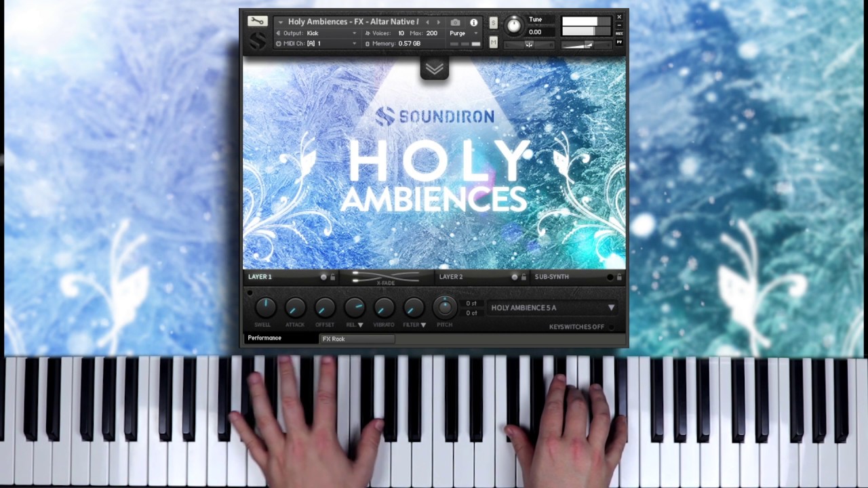The height and width of the screenshot is (488, 868).
Task: Toggle Layer 2 lock icon
Action: 524,277
